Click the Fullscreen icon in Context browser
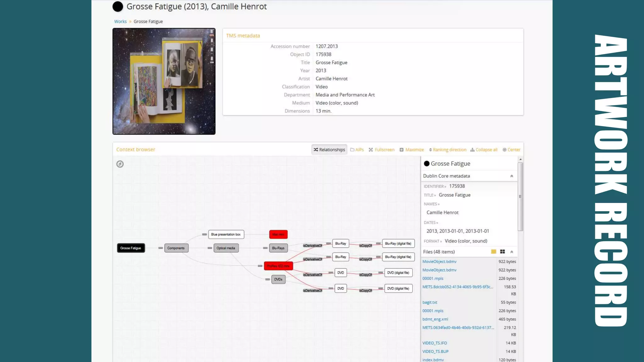Image resolution: width=644 pixels, height=362 pixels. click(x=371, y=150)
